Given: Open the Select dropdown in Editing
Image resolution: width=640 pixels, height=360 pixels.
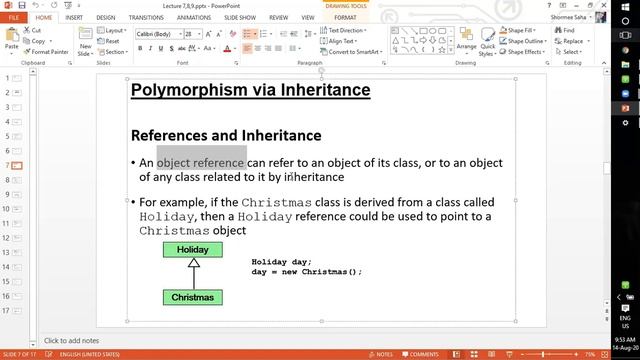Looking at the screenshot, I should pyautogui.click(x=569, y=52).
